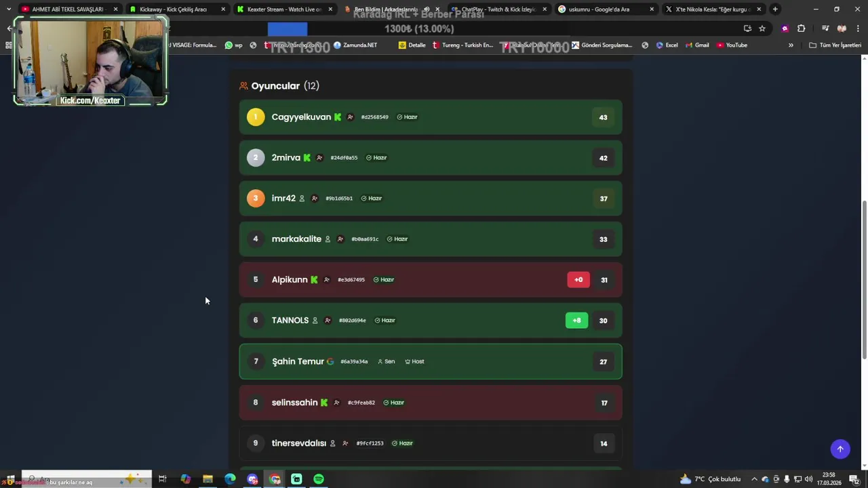Click the Hazır status badge for tinersevdalısı
The height and width of the screenshot is (488, 868).
pyautogui.click(x=403, y=443)
